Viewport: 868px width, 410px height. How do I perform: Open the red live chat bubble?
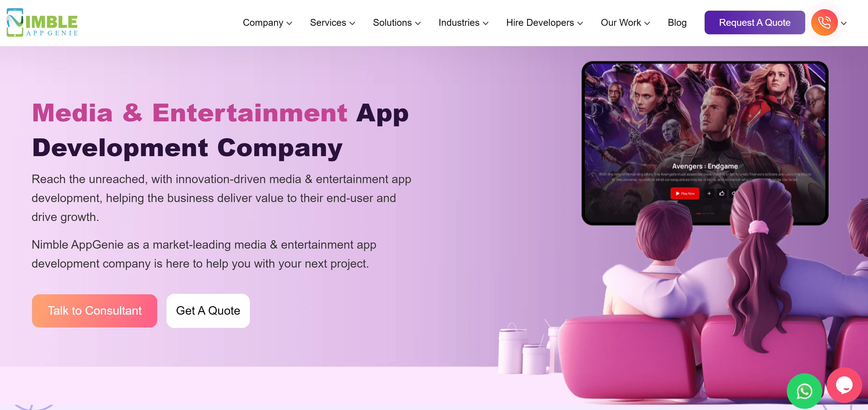844,385
